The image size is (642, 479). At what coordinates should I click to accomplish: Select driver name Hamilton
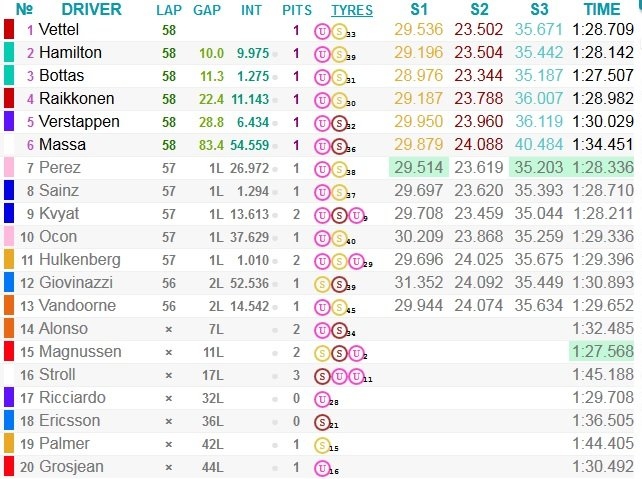coord(70,52)
